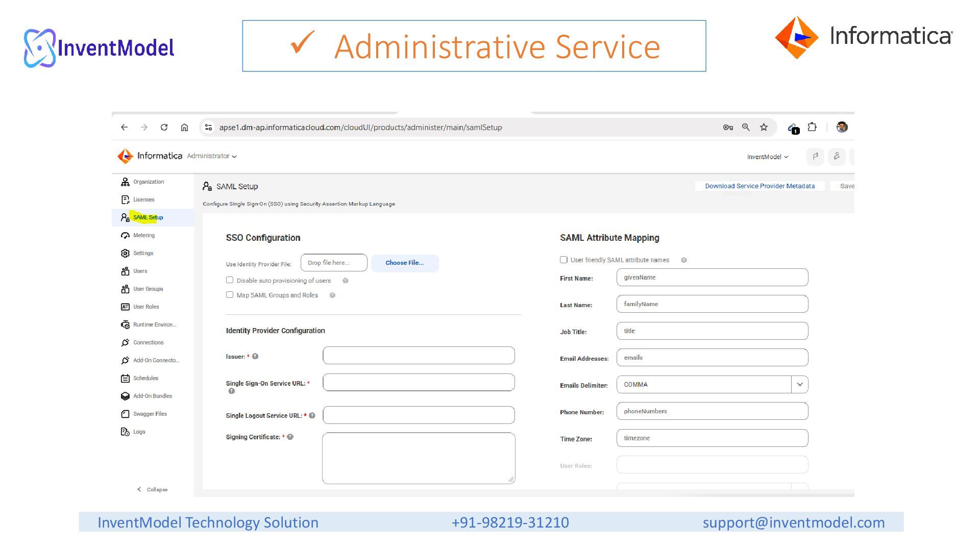
Task: Show help for Map SAML Groups and Roles
Action: click(332, 295)
